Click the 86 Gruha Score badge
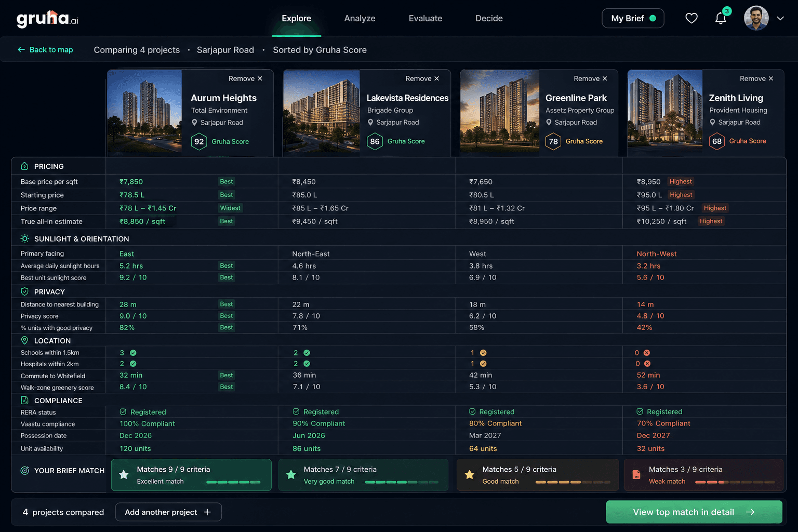Screen dimensions: 798x532 [375, 141]
